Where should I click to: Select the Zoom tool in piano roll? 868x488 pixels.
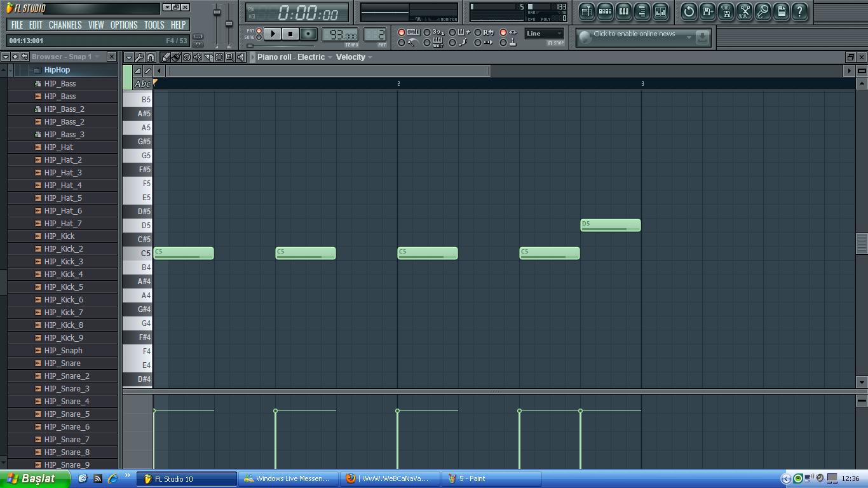(x=229, y=57)
